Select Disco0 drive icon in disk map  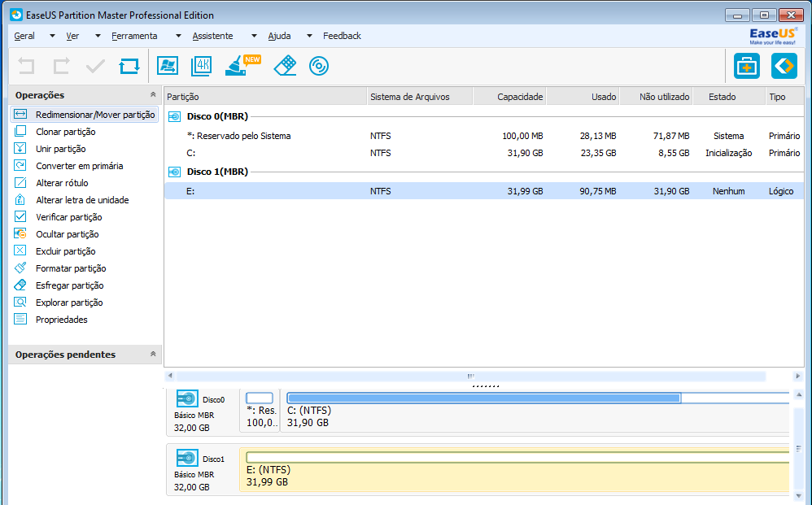(x=187, y=399)
